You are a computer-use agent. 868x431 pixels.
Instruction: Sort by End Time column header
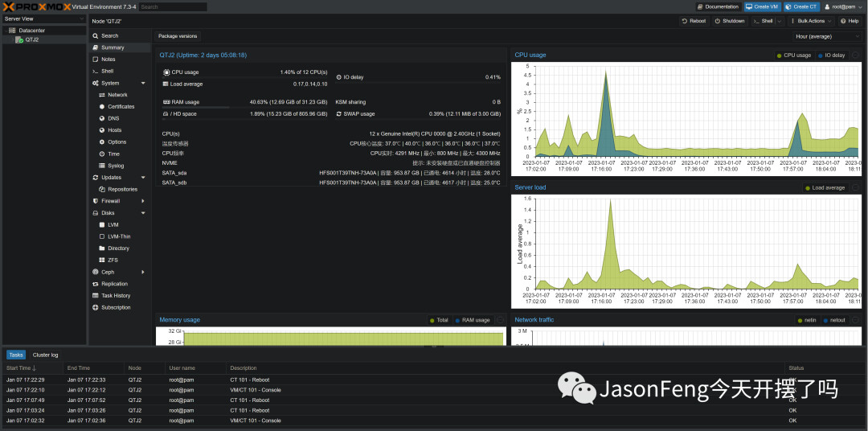click(94, 367)
